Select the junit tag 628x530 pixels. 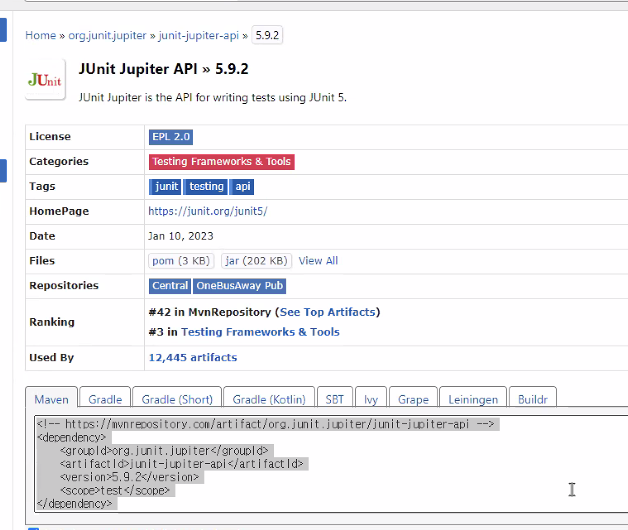click(165, 187)
